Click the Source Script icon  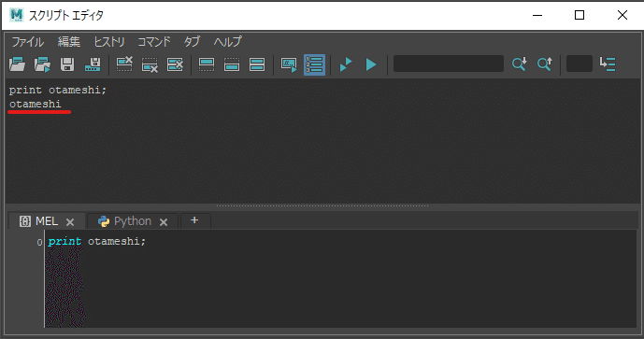[x=42, y=64]
